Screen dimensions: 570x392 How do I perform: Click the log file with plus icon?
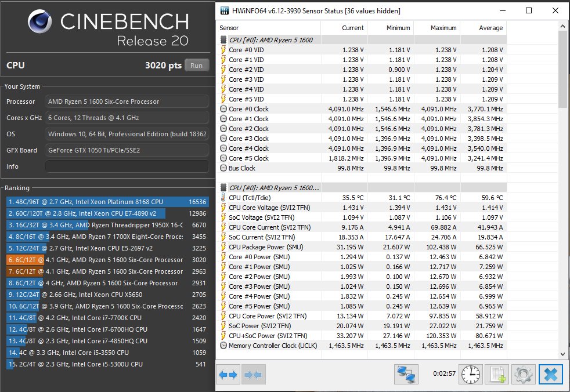click(x=497, y=374)
